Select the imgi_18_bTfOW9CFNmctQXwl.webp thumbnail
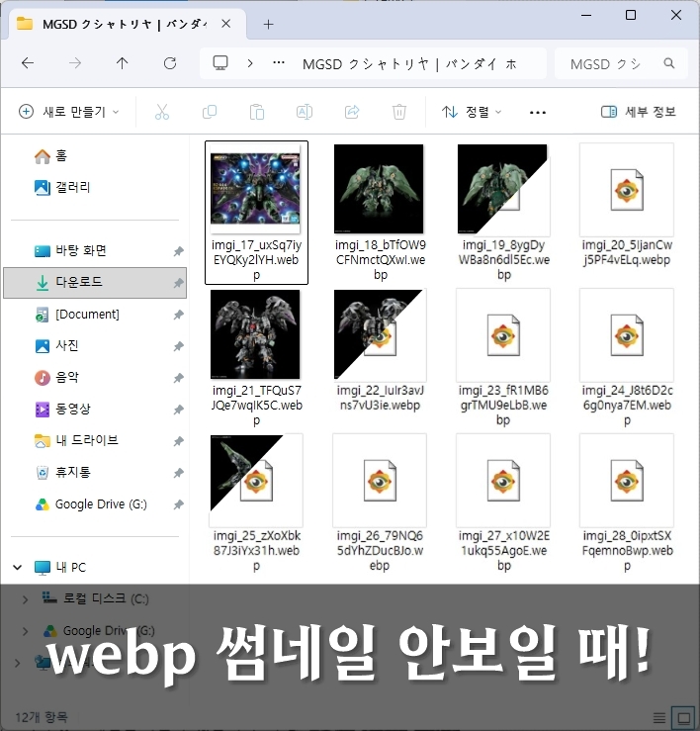This screenshot has width=700, height=731. click(379, 189)
